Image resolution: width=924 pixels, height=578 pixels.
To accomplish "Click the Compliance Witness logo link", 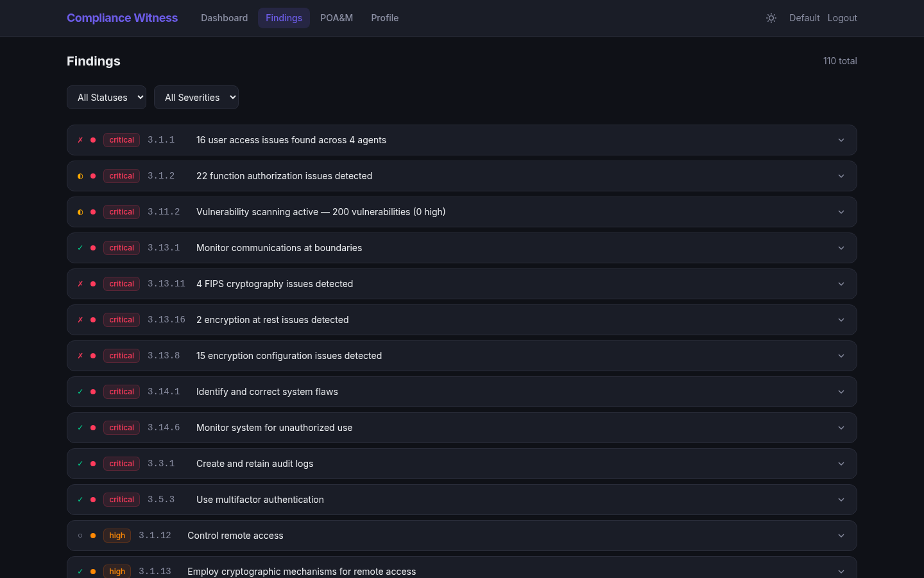I will click(122, 18).
